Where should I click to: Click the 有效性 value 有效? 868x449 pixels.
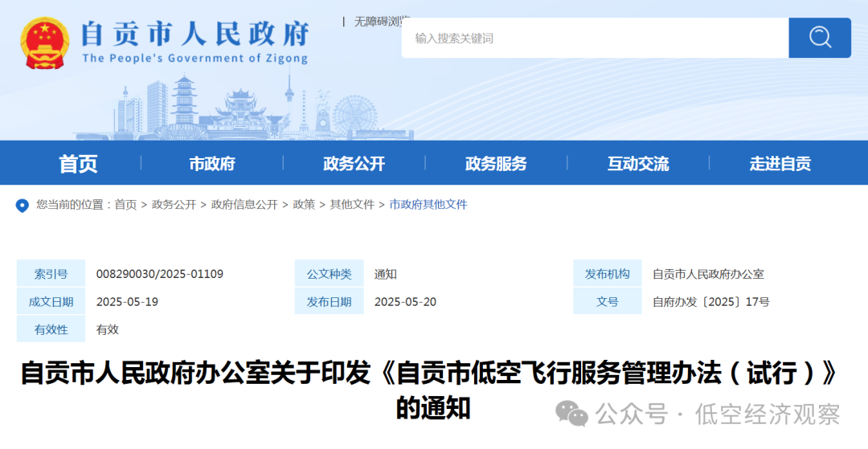[108, 329]
